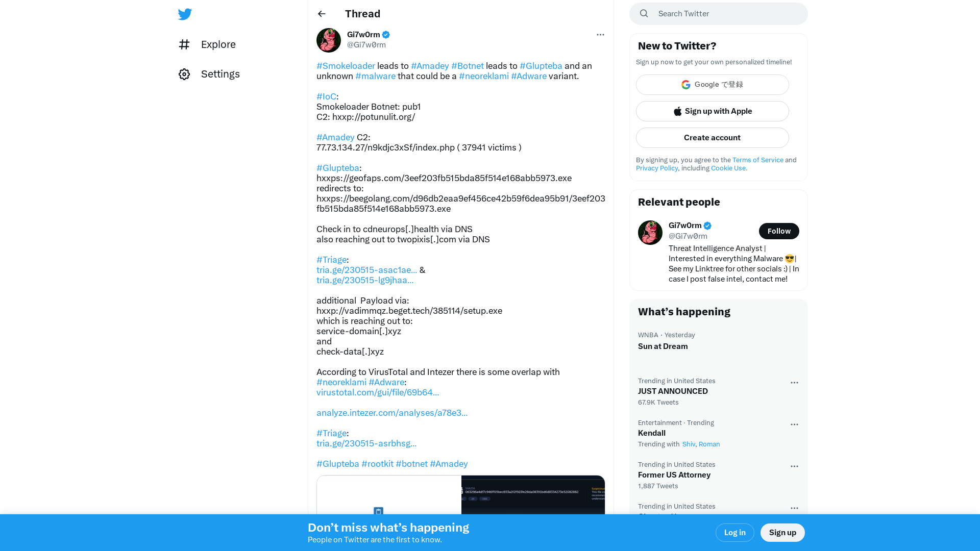980x551 pixels.
Task: Click the #Glupteba hashtag link
Action: [x=541, y=66]
